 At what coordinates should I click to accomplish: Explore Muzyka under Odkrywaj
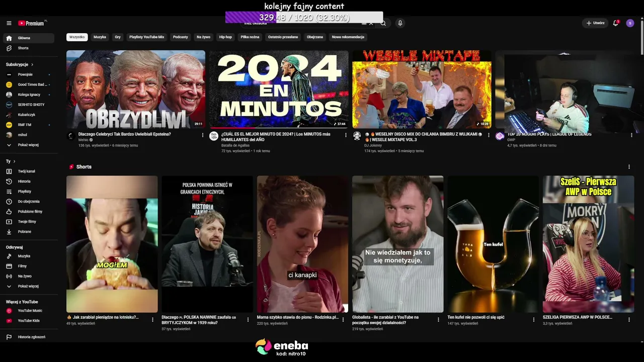[x=28, y=256]
